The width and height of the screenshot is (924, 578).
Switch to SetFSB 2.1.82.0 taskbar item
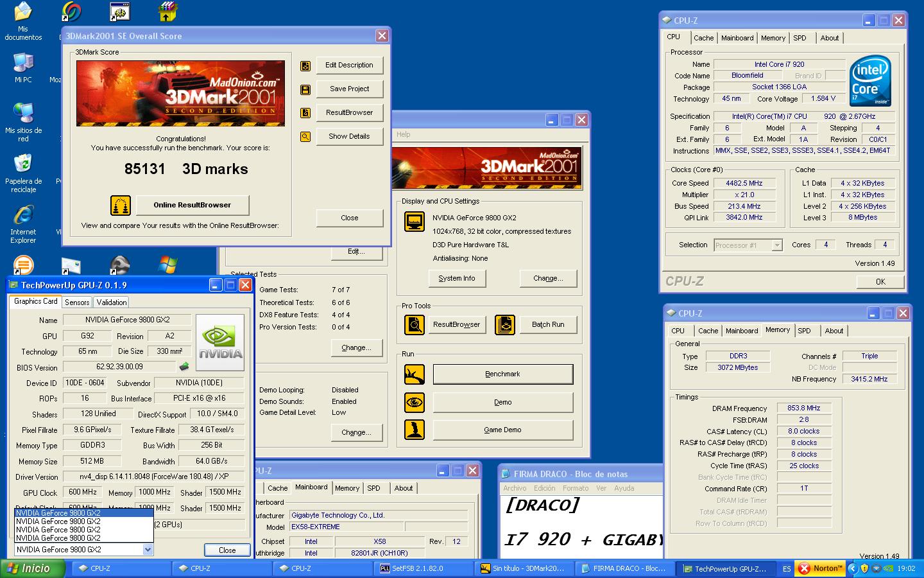[x=424, y=569]
